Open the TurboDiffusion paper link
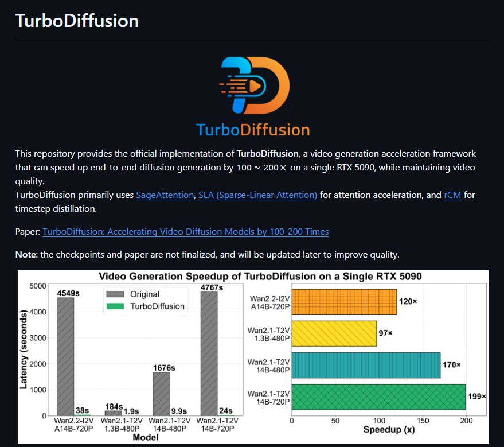 tap(185, 232)
